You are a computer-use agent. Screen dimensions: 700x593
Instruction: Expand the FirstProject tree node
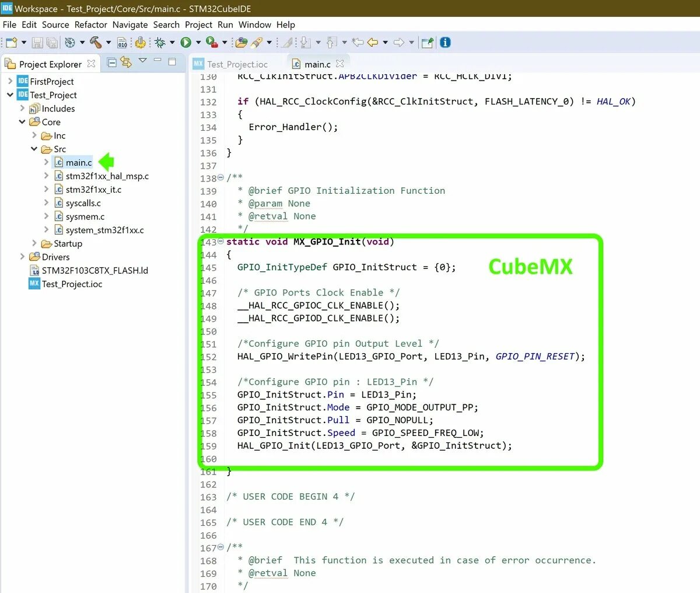coord(10,81)
